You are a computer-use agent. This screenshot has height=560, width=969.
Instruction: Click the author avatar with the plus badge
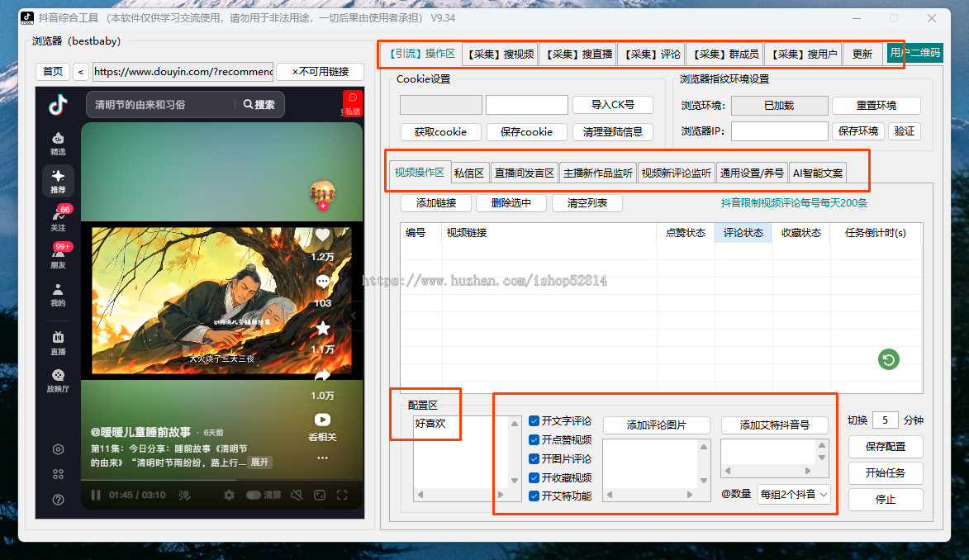(323, 195)
